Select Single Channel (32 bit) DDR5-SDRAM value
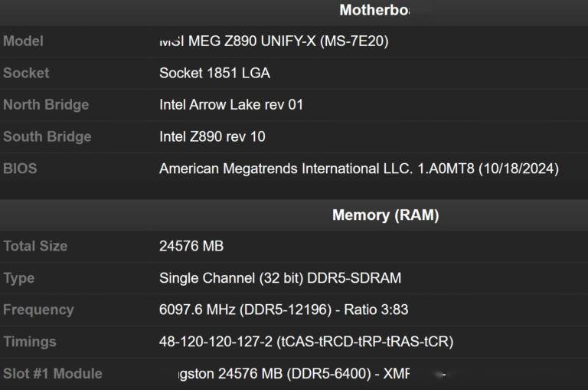The width and height of the screenshot is (588, 390). pos(280,278)
